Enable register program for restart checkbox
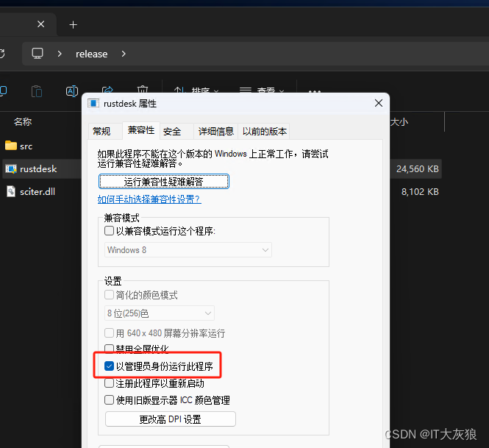This screenshot has height=448, width=489. tap(110, 383)
